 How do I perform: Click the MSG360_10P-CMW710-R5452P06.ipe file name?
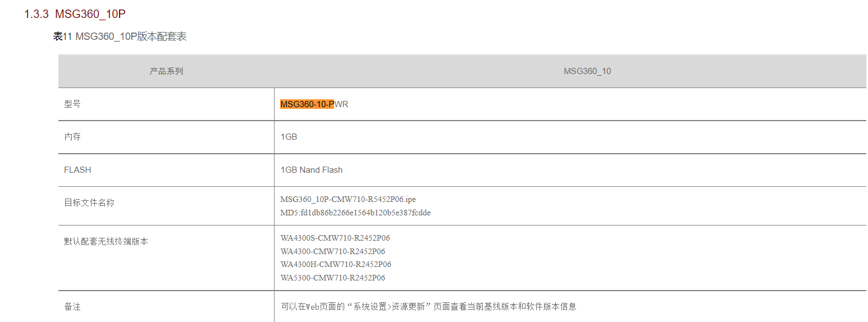348,199
